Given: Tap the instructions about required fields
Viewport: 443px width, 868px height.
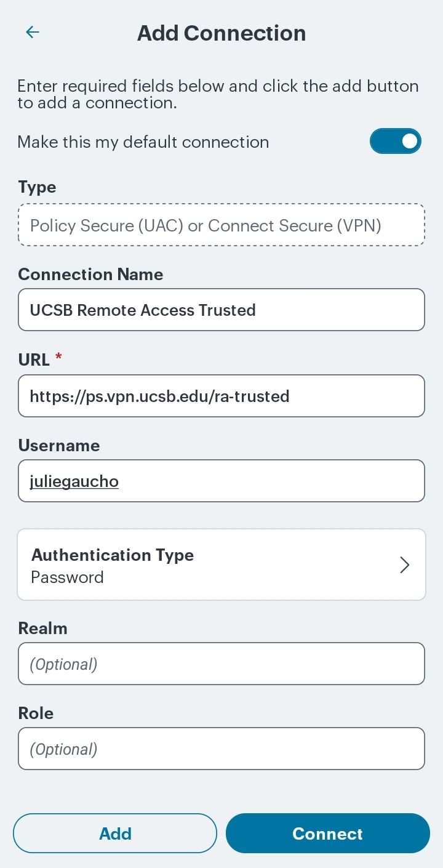Looking at the screenshot, I should (217, 94).
